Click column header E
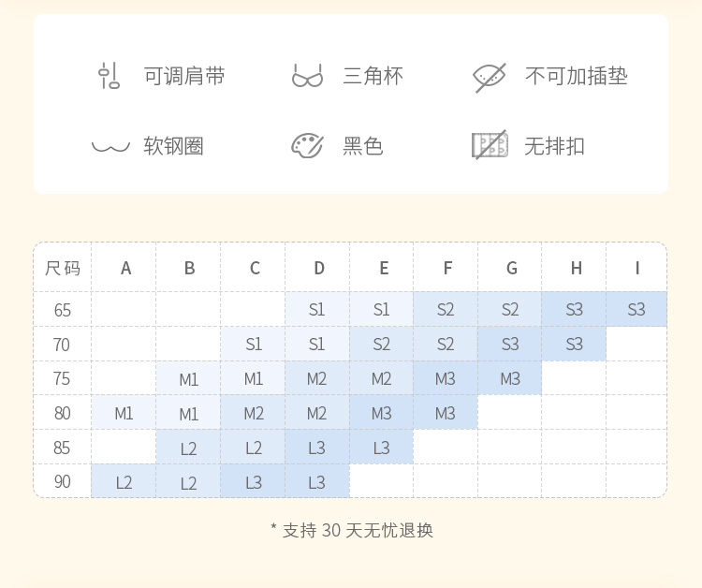Screen dimensions: 702x588 click(384, 268)
